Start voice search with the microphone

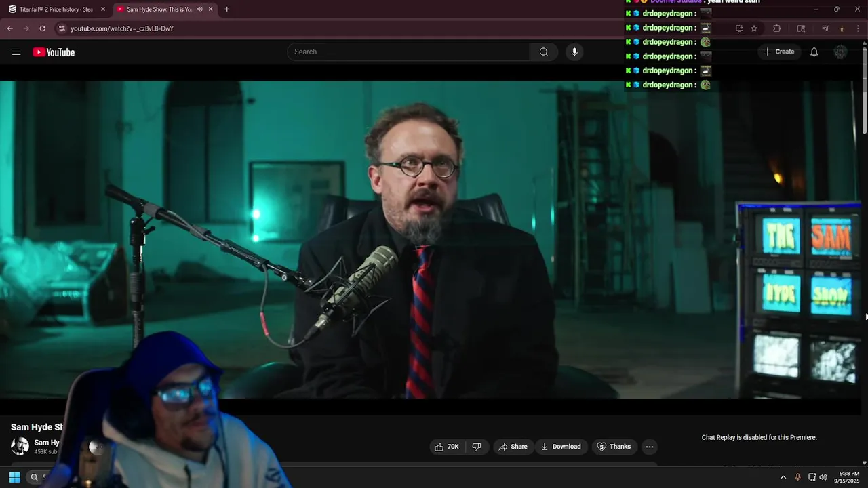[574, 52]
